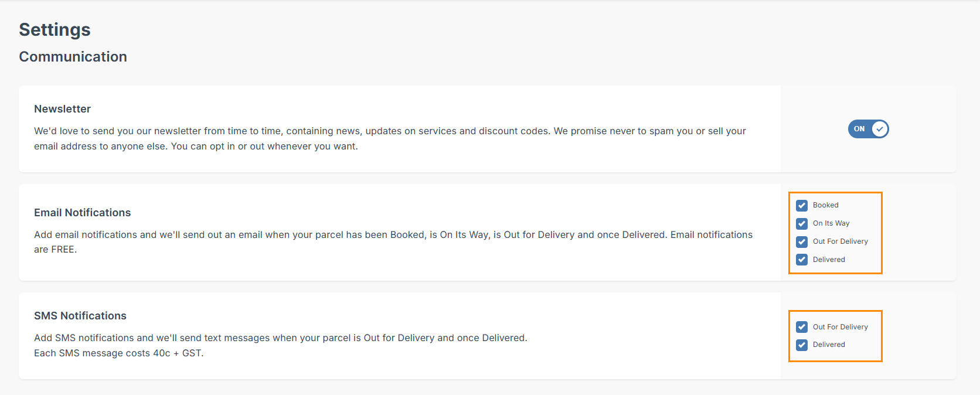Viewport: 980px width, 395px height.
Task: Click the email 'Delivered' label text
Action: click(x=829, y=260)
